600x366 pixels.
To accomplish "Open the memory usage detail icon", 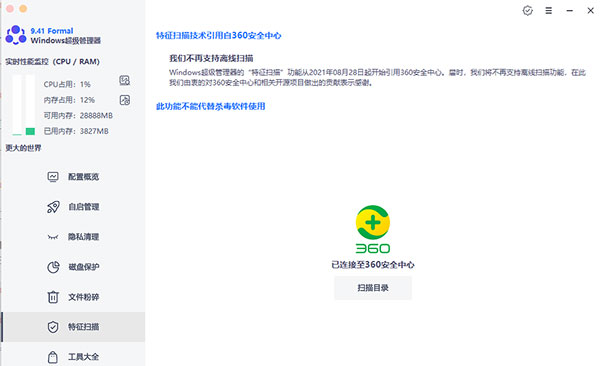I will [125, 100].
